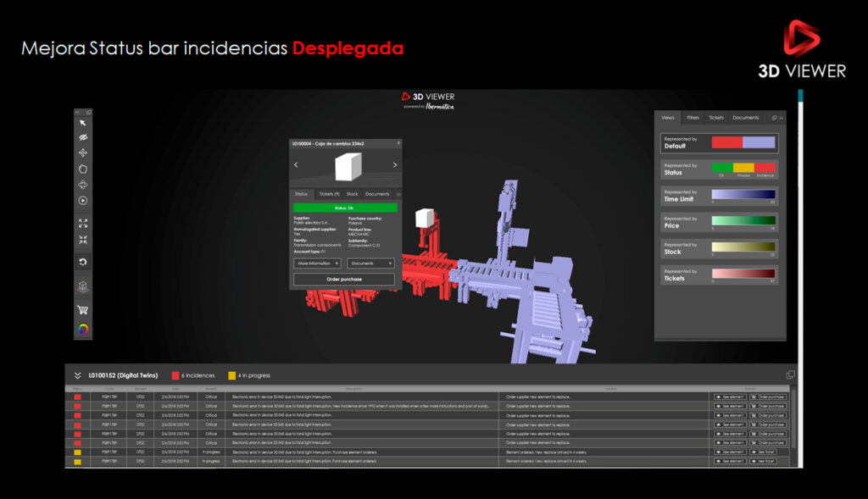Image resolution: width=868 pixels, height=499 pixels.
Task: Open the Documents dropdown in popup
Action: coord(370,263)
